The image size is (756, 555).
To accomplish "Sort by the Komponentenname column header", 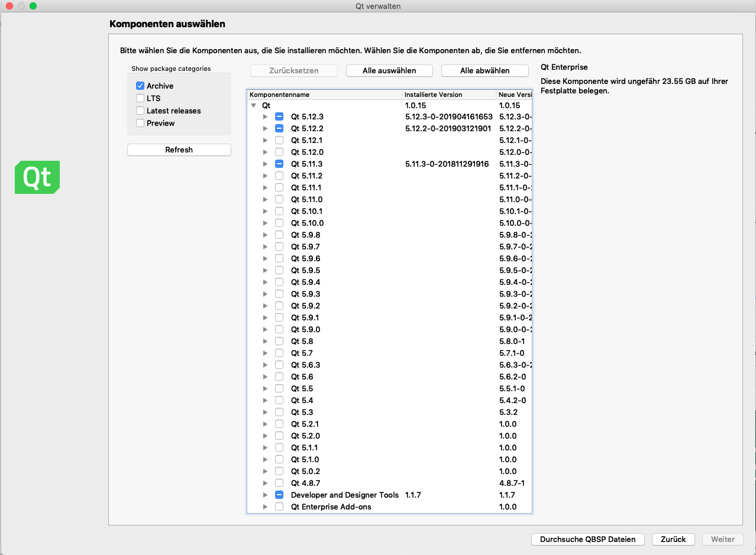I will [x=324, y=95].
